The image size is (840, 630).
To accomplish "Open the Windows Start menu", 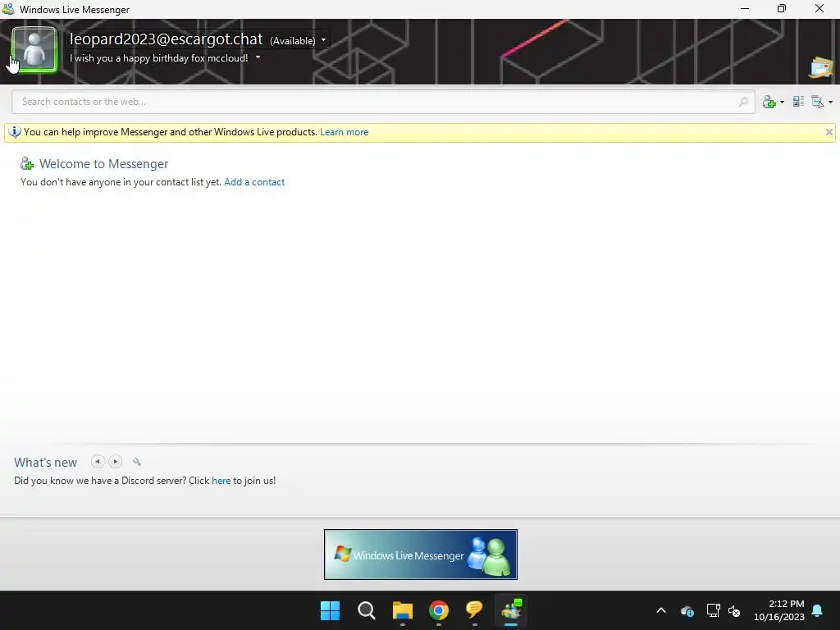I will [330, 610].
